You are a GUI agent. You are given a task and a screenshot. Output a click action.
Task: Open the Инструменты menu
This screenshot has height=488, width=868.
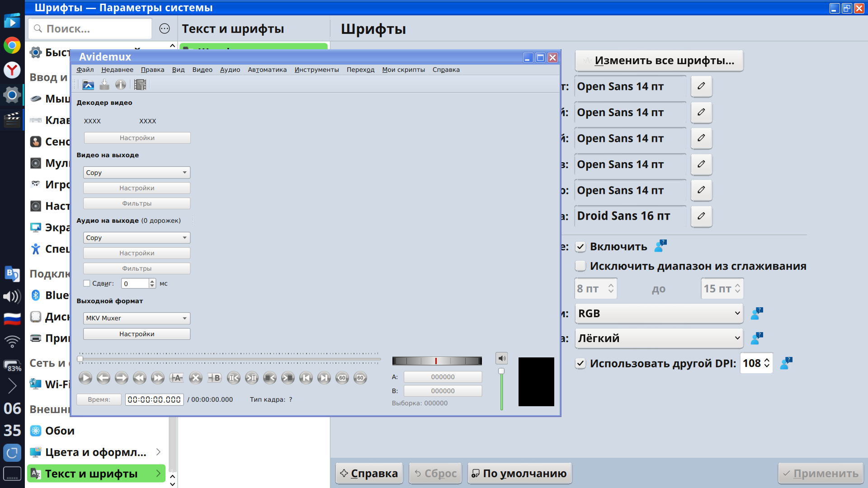click(x=316, y=70)
